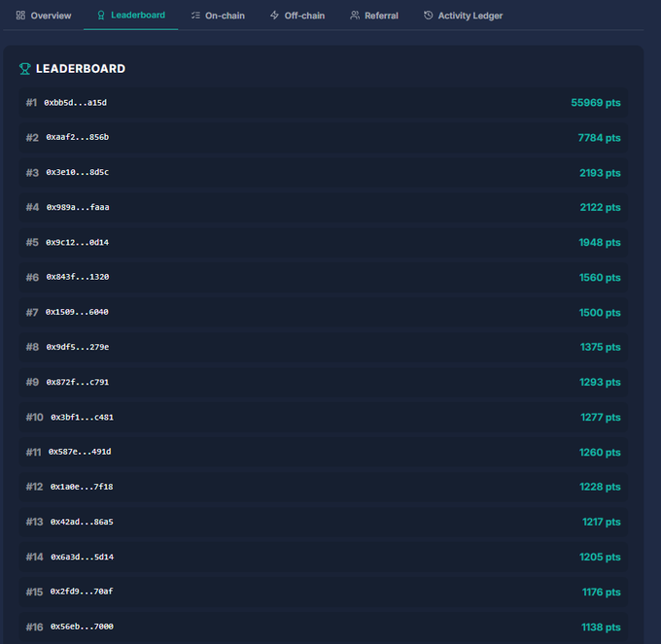Click the 1500 pts score
Screen dimensions: 661x644
click(600, 313)
